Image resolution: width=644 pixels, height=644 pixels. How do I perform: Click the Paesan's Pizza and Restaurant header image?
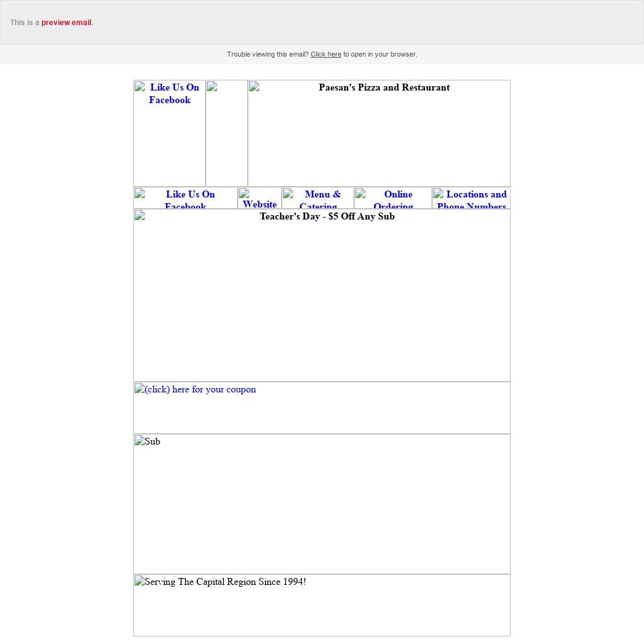pos(384,88)
